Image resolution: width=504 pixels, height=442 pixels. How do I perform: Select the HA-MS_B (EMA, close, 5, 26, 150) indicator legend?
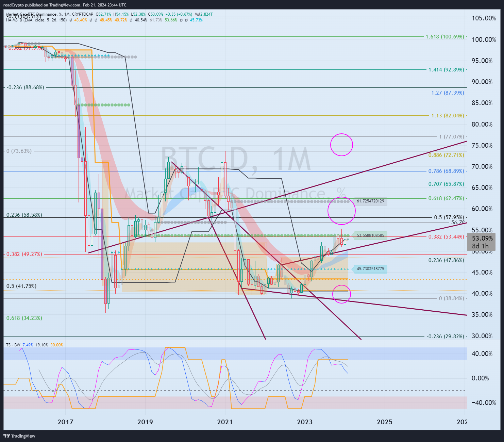(36, 20)
